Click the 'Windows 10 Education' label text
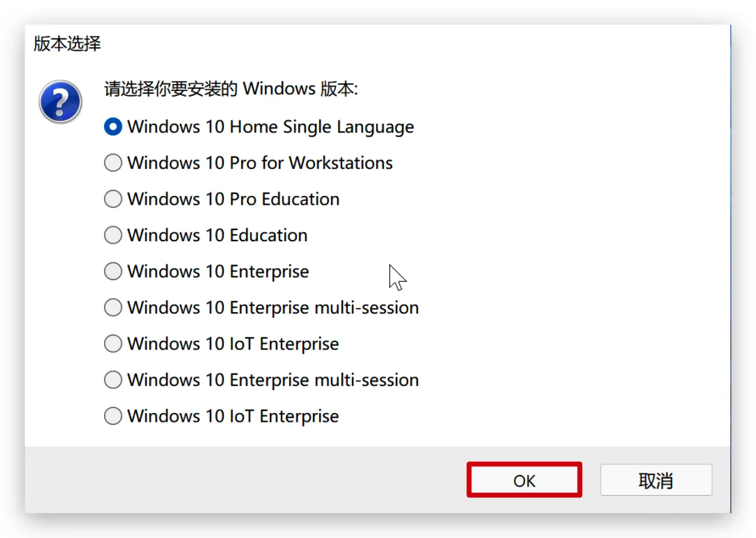This screenshot has width=756, height=538. pyautogui.click(x=217, y=235)
